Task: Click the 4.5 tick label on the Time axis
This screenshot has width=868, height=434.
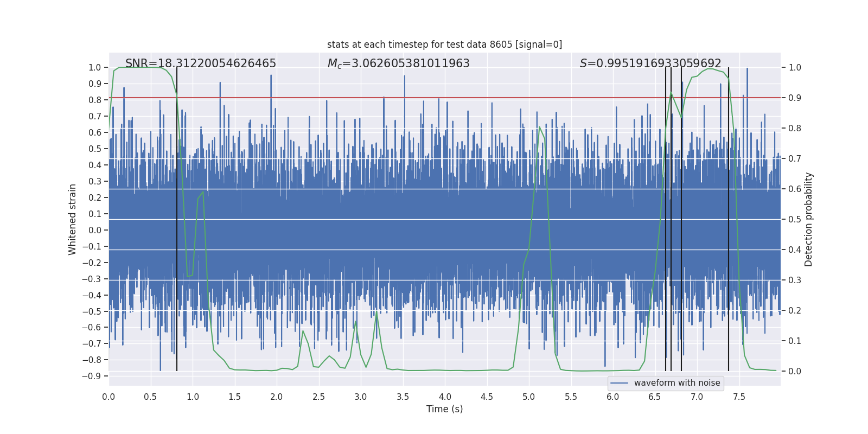Action: 487,397
